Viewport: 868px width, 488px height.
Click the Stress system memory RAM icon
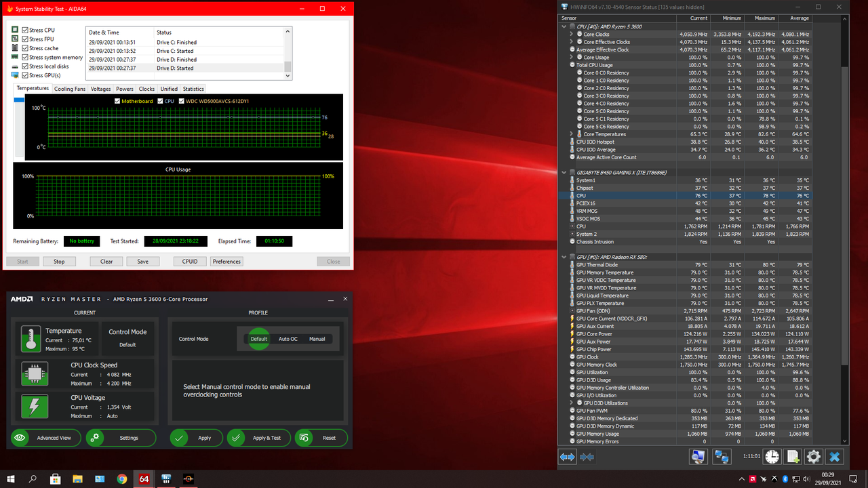(15, 57)
